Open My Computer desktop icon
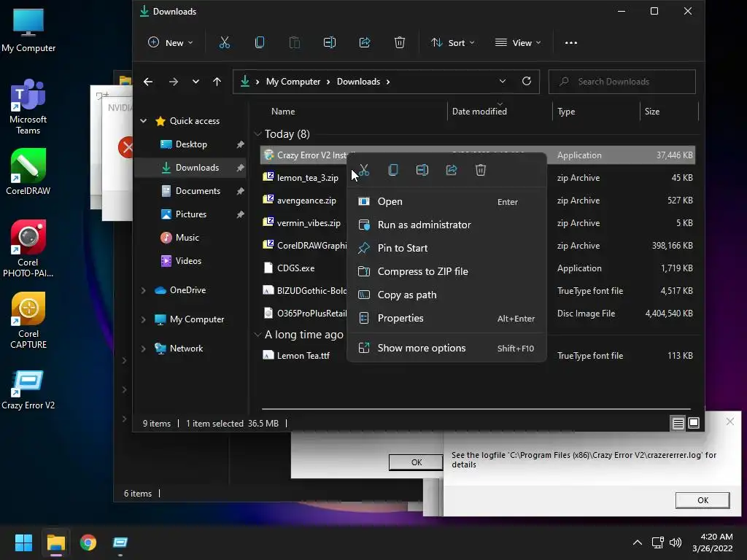The height and width of the screenshot is (560, 747). 28,31
